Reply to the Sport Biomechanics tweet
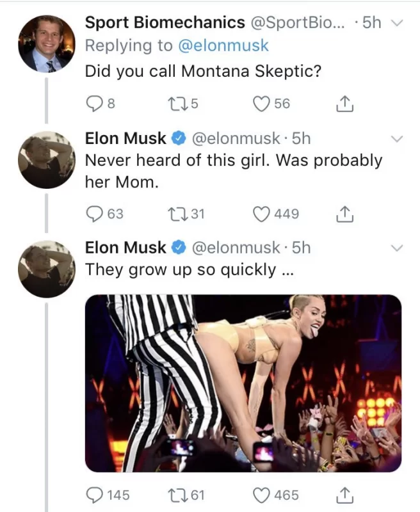 (93, 103)
